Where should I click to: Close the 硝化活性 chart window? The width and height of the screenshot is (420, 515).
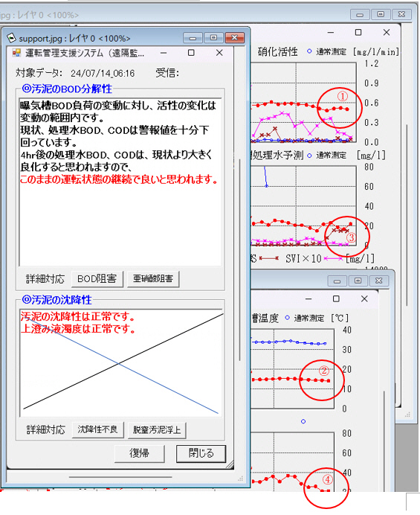[387, 32]
